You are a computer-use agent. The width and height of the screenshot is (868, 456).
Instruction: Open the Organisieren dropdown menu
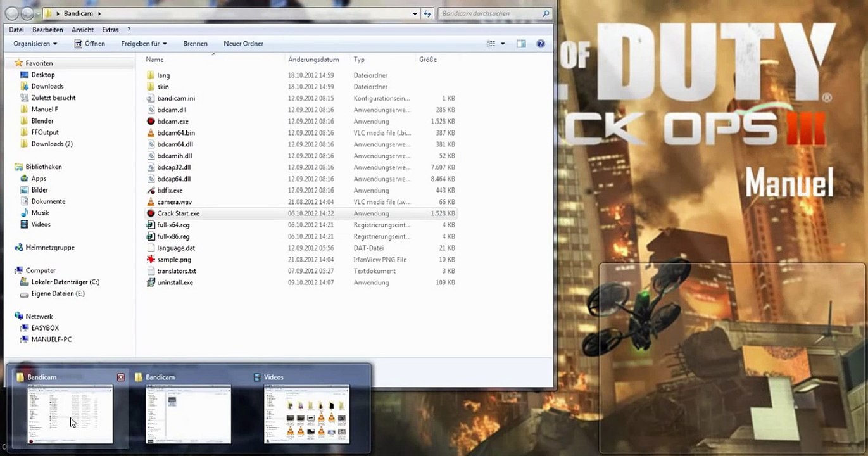[35, 44]
